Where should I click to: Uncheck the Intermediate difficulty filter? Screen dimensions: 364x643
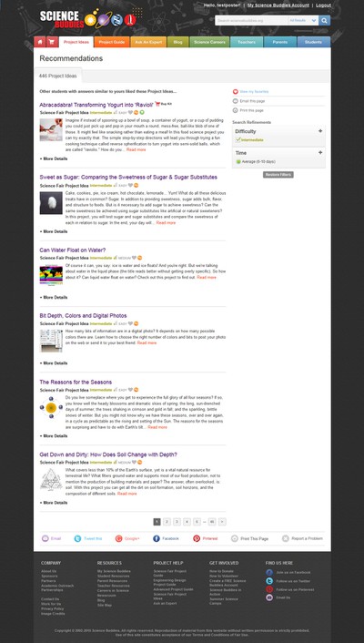(238, 140)
